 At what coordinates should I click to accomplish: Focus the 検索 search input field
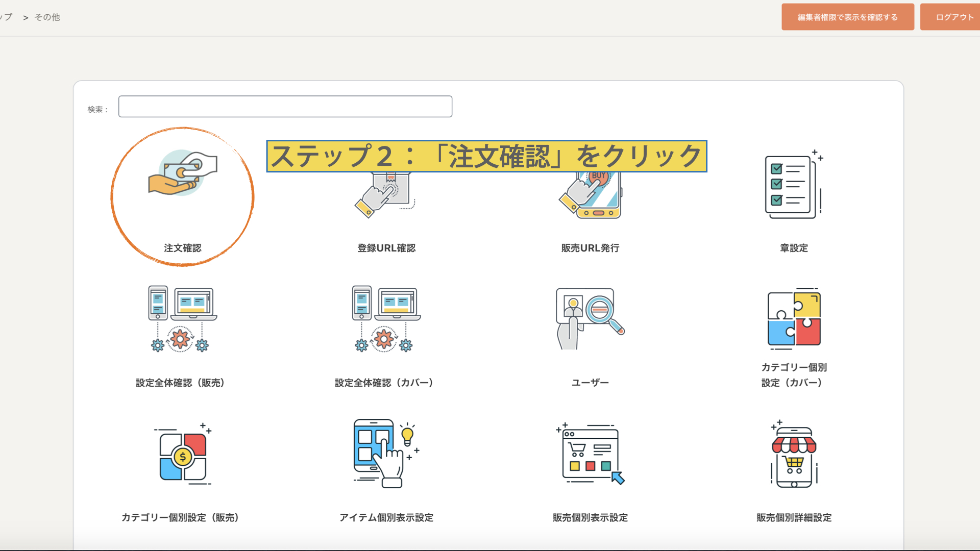point(285,107)
